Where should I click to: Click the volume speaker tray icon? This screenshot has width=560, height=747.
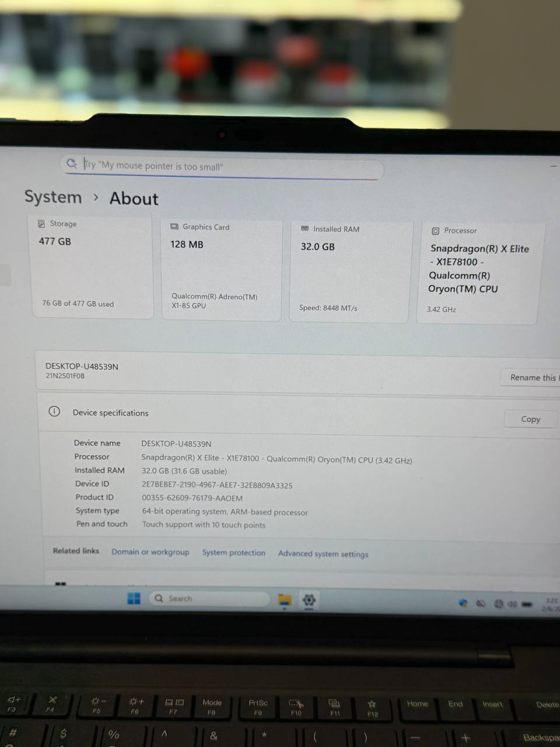(x=512, y=604)
